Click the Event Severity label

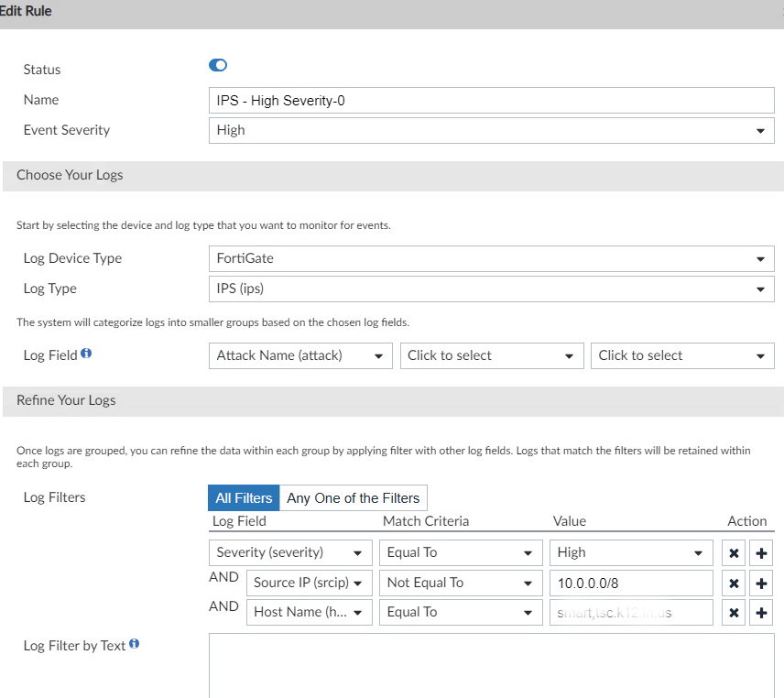67,130
